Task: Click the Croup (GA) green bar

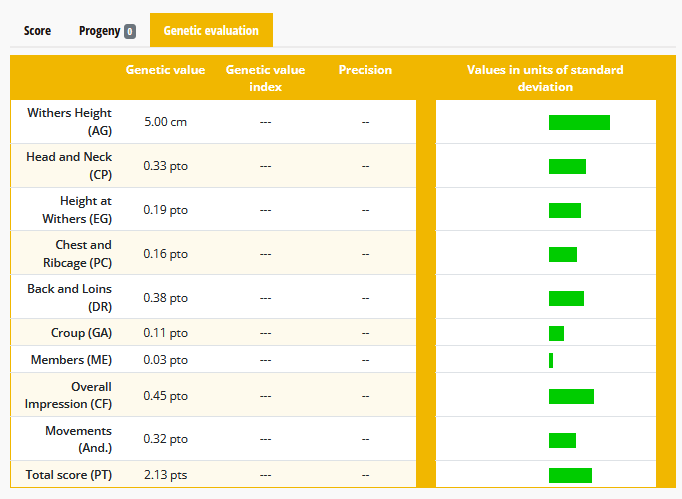Action: coord(556,333)
